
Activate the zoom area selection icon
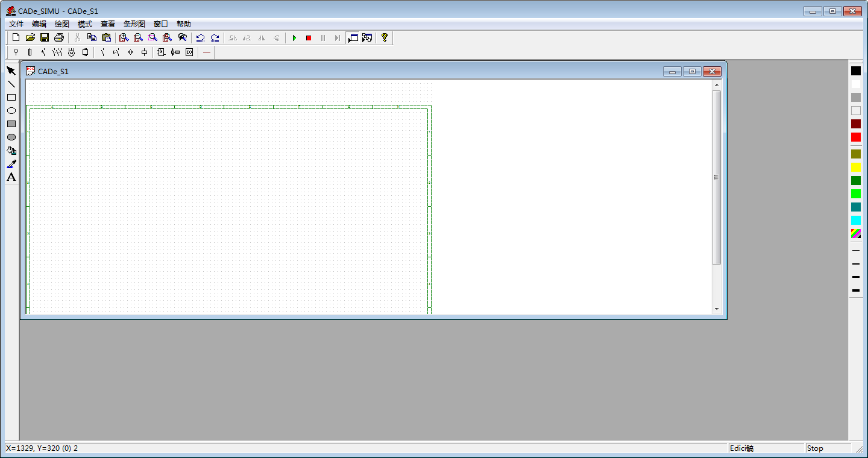pos(153,37)
